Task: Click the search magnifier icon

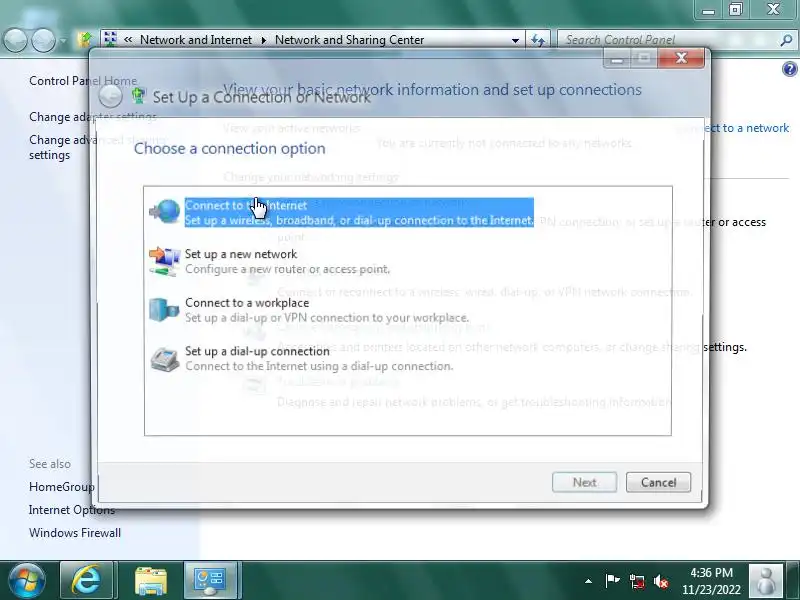Action: [x=786, y=40]
